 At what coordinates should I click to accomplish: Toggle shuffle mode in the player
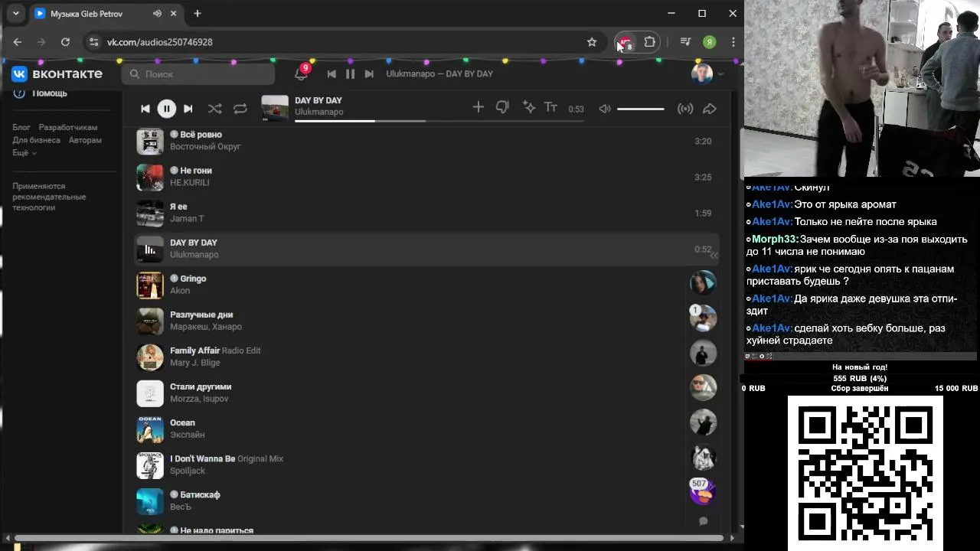tap(215, 109)
